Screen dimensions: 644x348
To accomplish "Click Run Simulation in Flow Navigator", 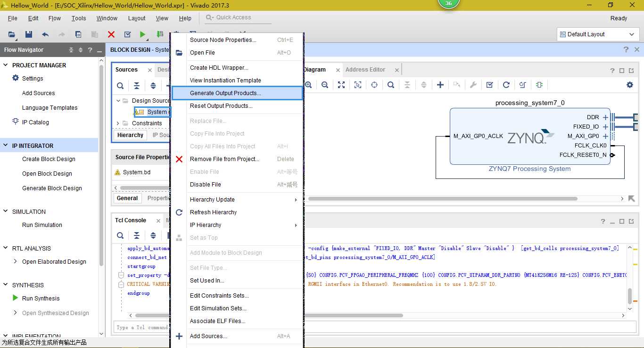I will [42, 225].
